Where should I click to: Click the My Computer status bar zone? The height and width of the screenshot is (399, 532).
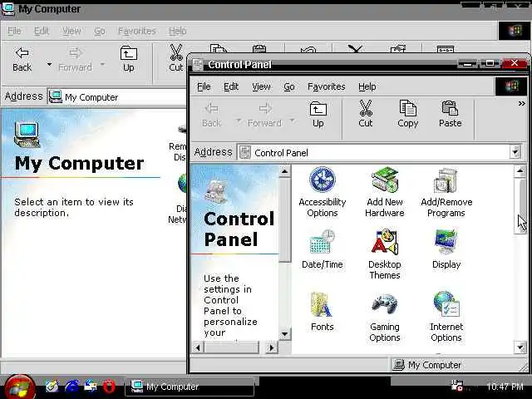(x=455, y=365)
